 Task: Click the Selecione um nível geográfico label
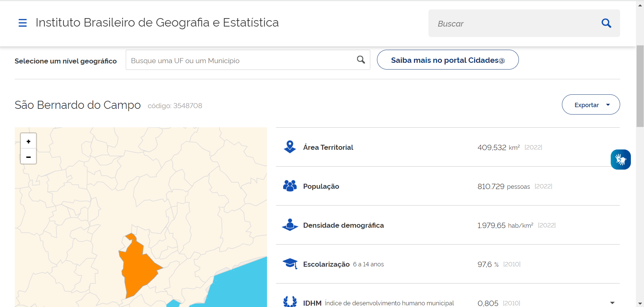[66, 61]
